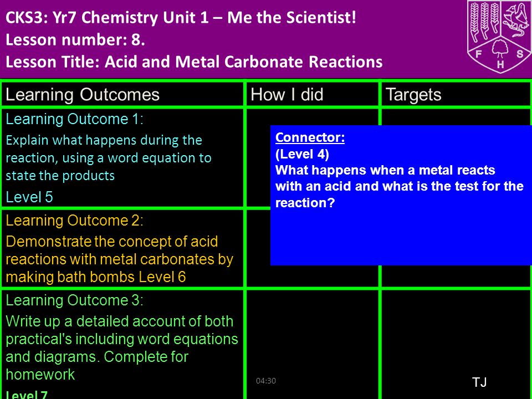Click the 'Demonstrate the concept of acid' paragraph

click(x=120, y=259)
